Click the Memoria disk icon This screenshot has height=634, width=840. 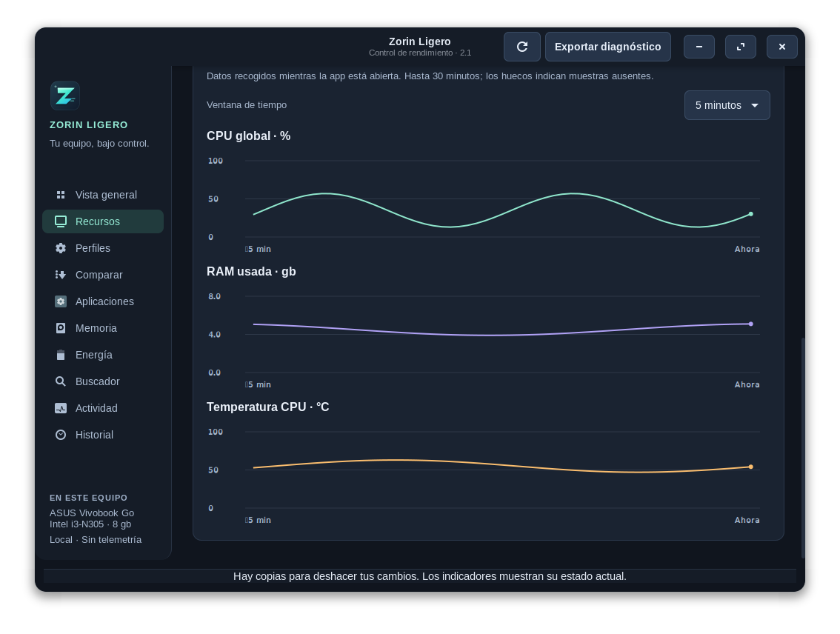(61, 328)
